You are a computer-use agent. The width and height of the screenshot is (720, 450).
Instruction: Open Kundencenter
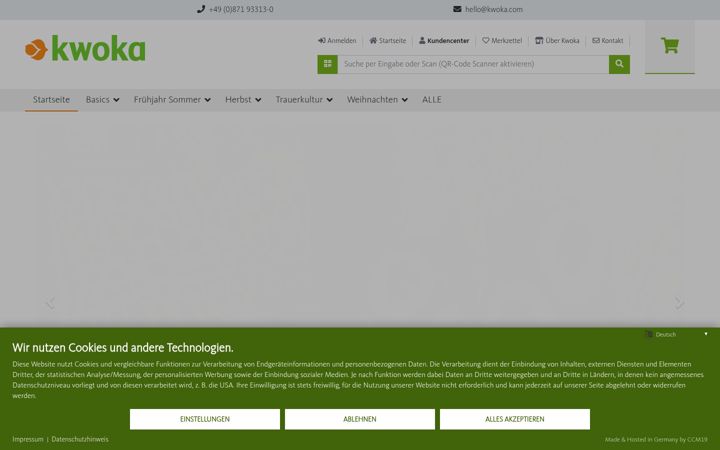[x=444, y=41]
